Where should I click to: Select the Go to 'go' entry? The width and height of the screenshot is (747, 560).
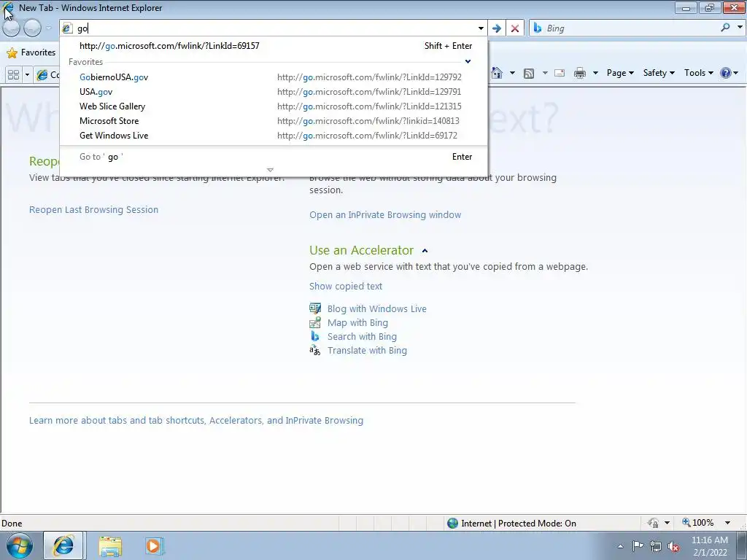point(274,157)
